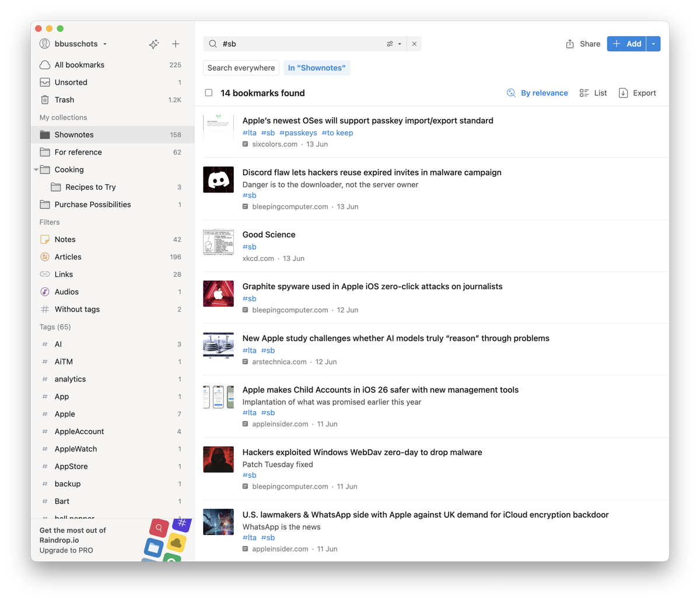
Task: Open the bbusschots account dropdown
Action: point(73,44)
